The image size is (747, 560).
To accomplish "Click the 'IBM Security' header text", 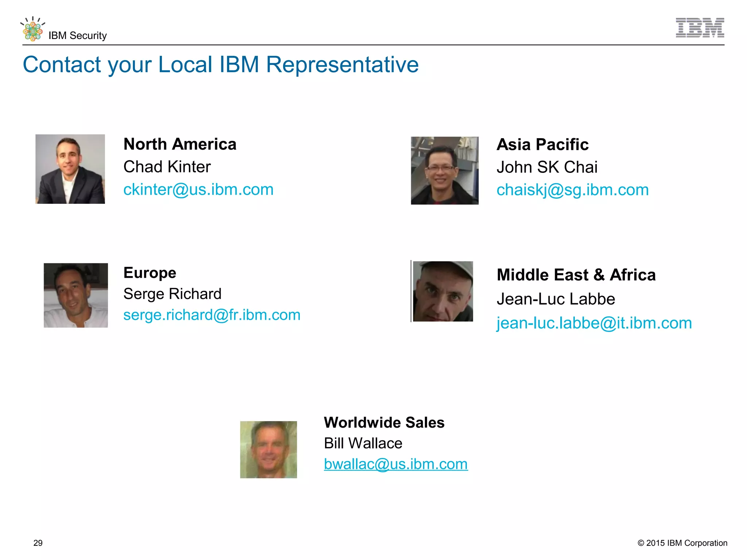I will pos(78,36).
